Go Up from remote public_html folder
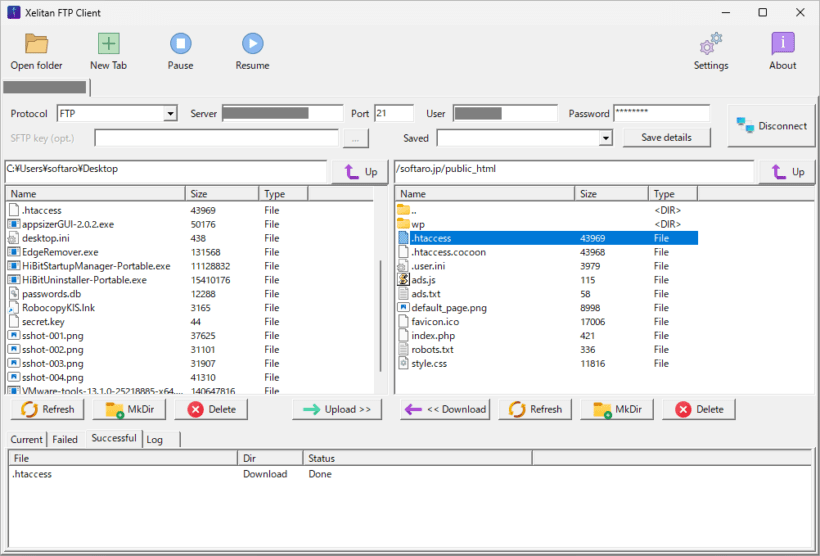Screen dimensions: 820x556 (x=787, y=172)
